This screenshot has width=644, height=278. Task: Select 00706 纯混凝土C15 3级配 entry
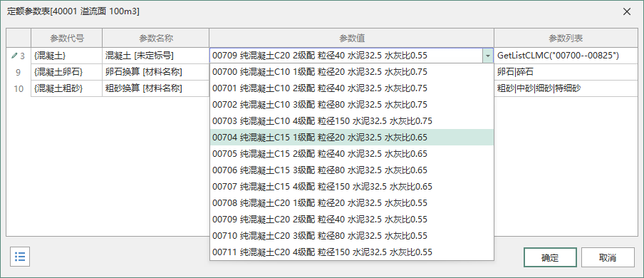352,170
